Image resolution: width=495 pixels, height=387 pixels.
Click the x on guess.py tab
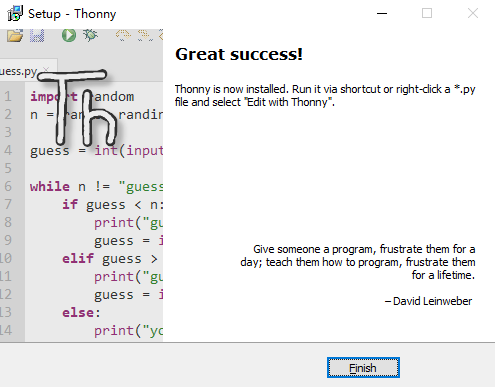pyautogui.click(x=46, y=69)
